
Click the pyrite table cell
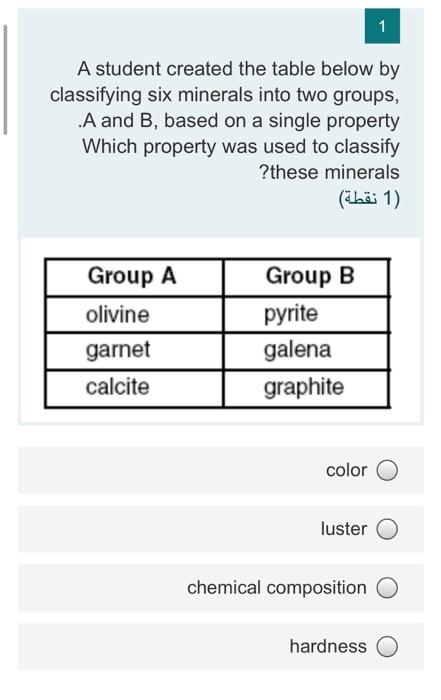click(306, 315)
